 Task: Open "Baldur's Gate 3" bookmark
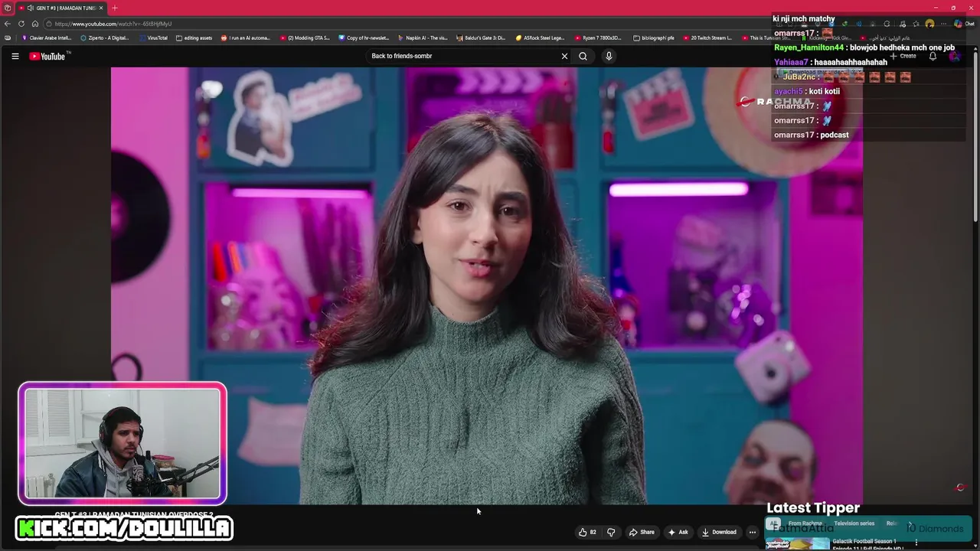coord(481,37)
